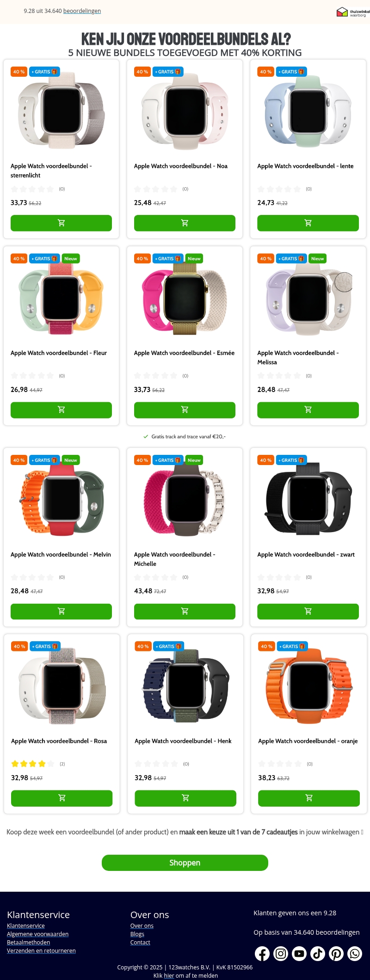This screenshot has height=980, width=370.
Task: Add the Michelle bundle to cart
Action: pyautogui.click(x=185, y=612)
